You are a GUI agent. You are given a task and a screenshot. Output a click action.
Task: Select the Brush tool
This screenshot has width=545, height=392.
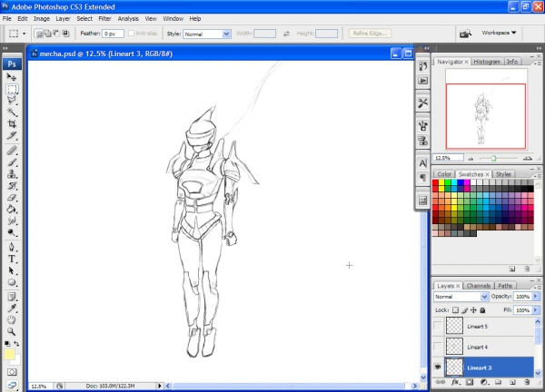[12, 162]
